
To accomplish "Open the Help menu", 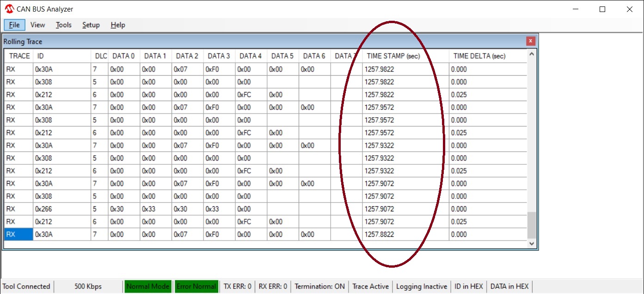I will coord(118,25).
